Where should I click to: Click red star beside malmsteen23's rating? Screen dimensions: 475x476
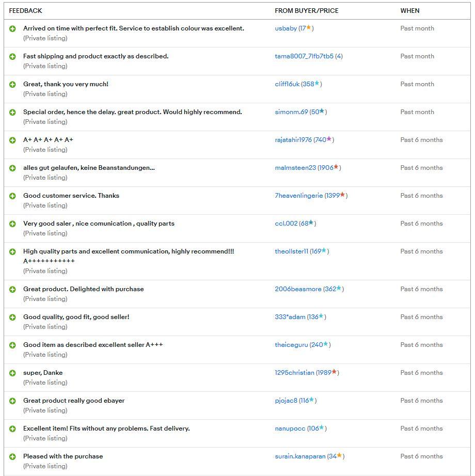point(336,167)
